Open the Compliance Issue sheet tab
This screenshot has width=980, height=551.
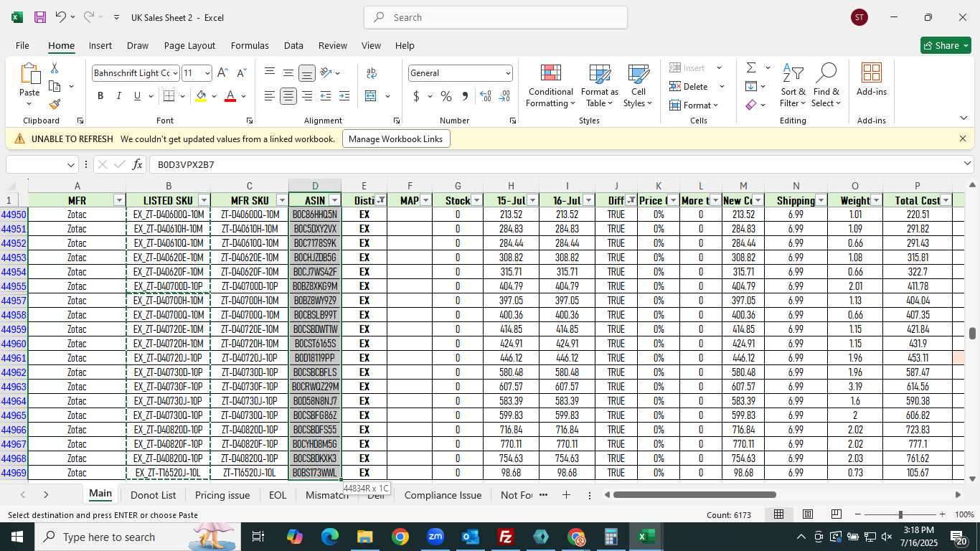443,495
